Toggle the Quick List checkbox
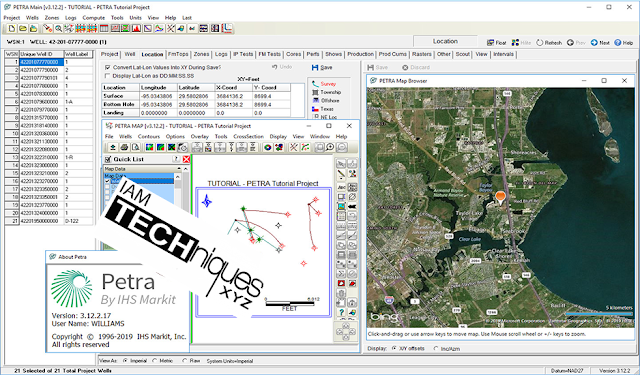The image size is (640, 375). click(x=108, y=159)
